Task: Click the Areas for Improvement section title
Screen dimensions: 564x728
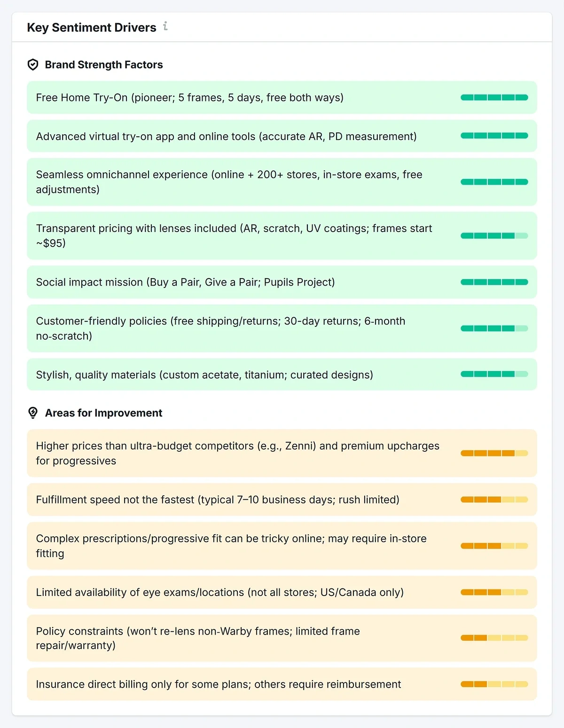Action: pyautogui.click(x=103, y=413)
